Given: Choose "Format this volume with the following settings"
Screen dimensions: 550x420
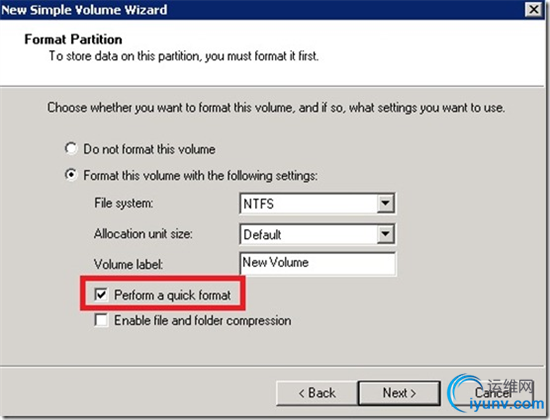Looking at the screenshot, I should (71, 174).
